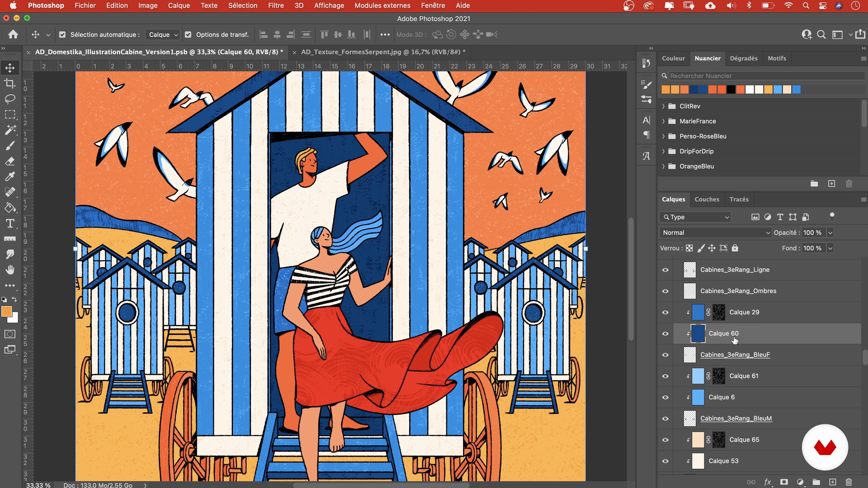Viewport: 868px width, 488px height.
Task: Open the Filtre menu
Action: tap(276, 5)
